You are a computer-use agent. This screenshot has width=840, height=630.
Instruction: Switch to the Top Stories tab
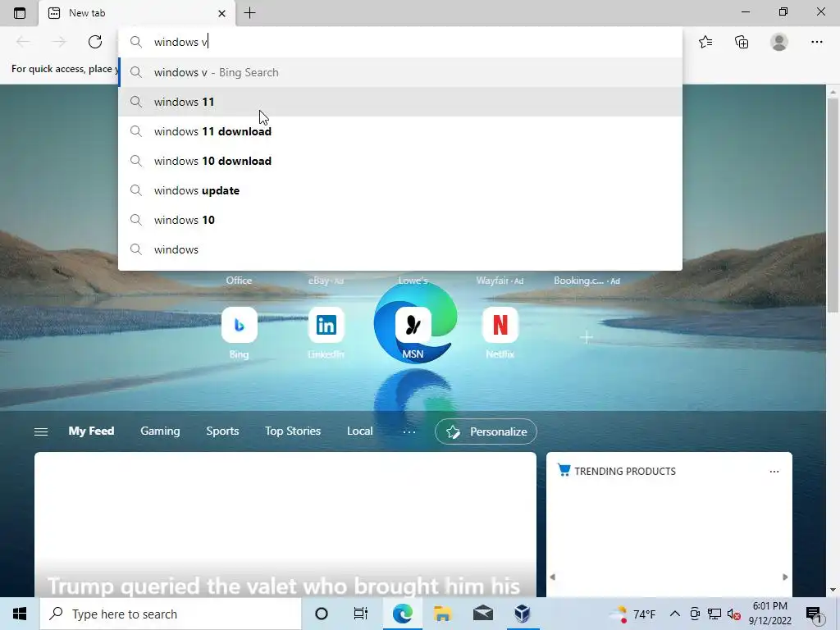coord(293,431)
